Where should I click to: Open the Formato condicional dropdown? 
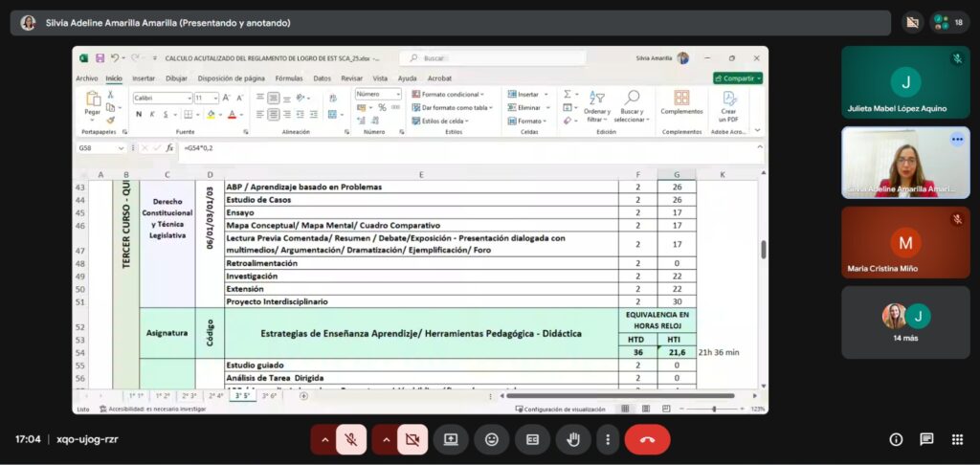click(448, 95)
